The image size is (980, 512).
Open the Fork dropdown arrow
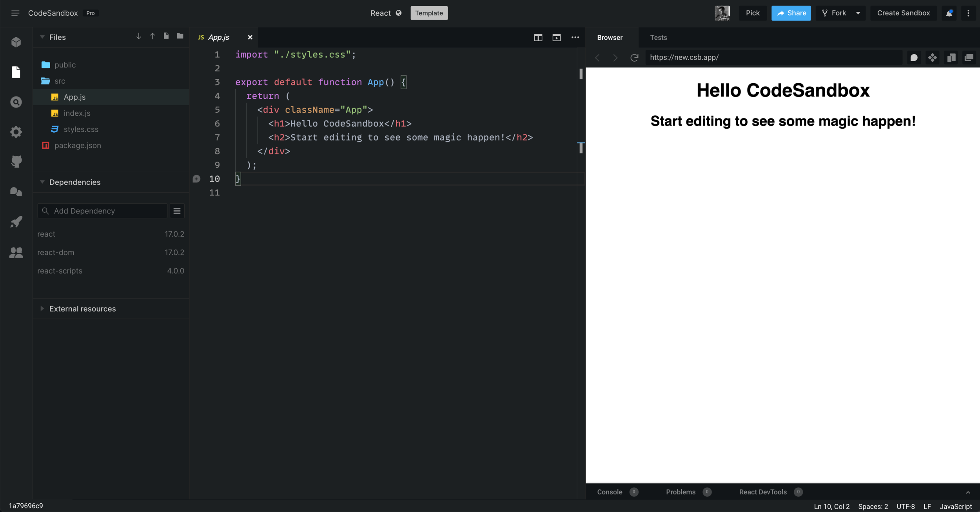tap(858, 13)
